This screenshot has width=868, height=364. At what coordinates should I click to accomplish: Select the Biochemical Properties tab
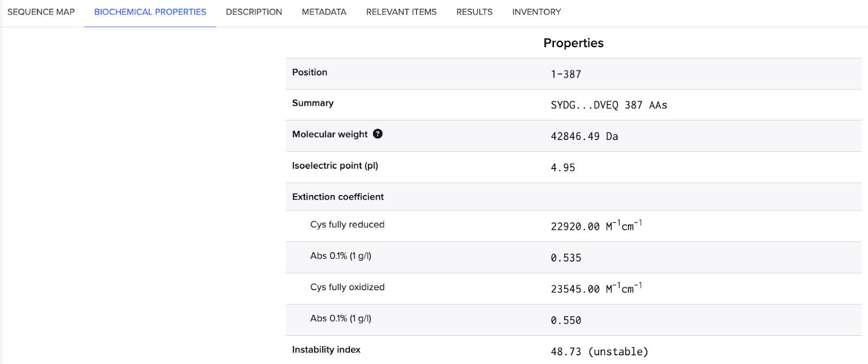150,12
